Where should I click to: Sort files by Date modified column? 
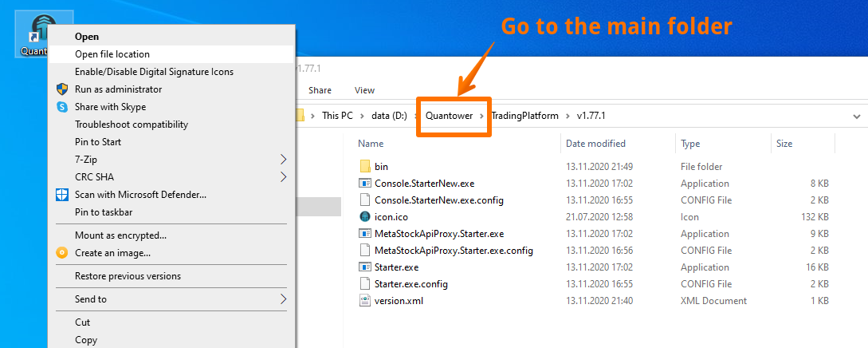[x=595, y=144]
